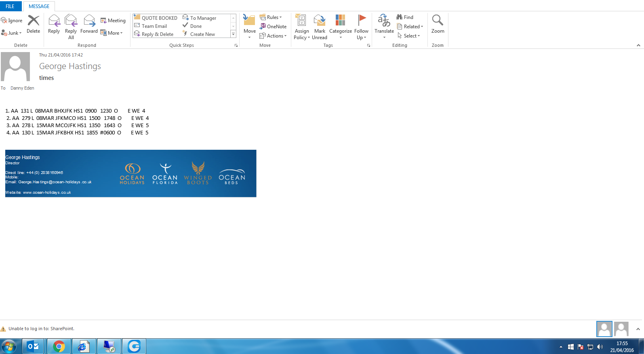Click Reply All button
Screen dimensions: 644x354
tap(71, 27)
